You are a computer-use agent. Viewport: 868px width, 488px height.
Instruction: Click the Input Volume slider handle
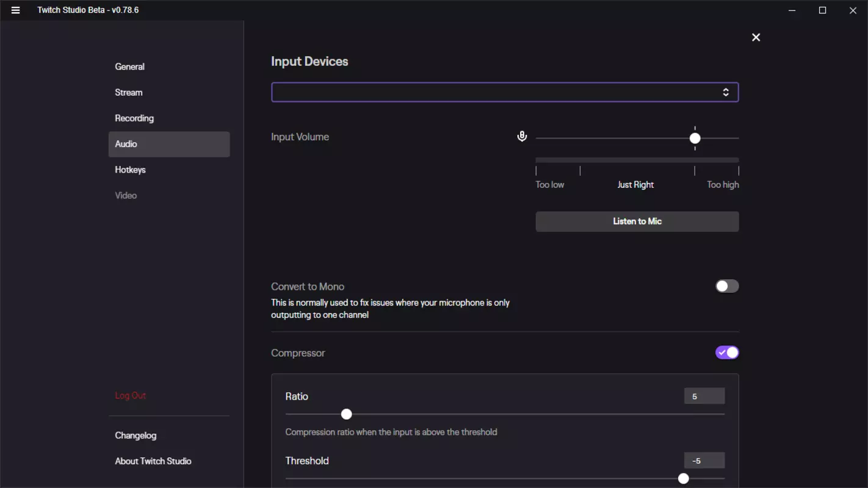pyautogui.click(x=695, y=138)
